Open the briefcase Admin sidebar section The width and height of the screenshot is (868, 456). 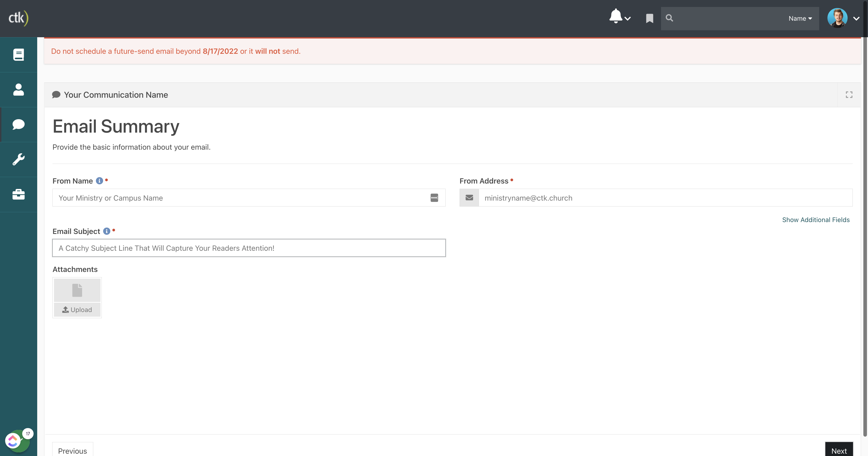(19, 195)
